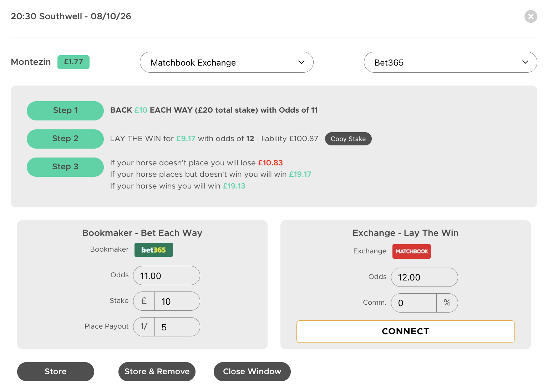Screen dimensions: 548x392
Task: Click the pound symbol in the stake field
Action: pyautogui.click(x=144, y=301)
